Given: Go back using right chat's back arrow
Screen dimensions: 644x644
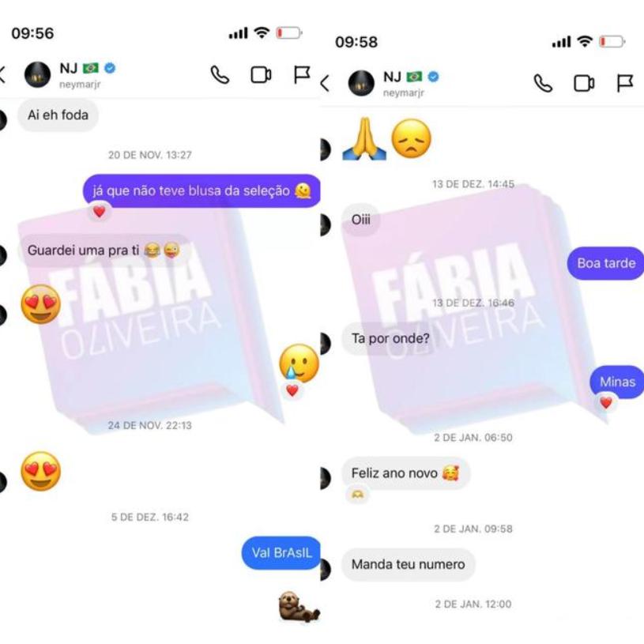Looking at the screenshot, I should click(x=326, y=84).
